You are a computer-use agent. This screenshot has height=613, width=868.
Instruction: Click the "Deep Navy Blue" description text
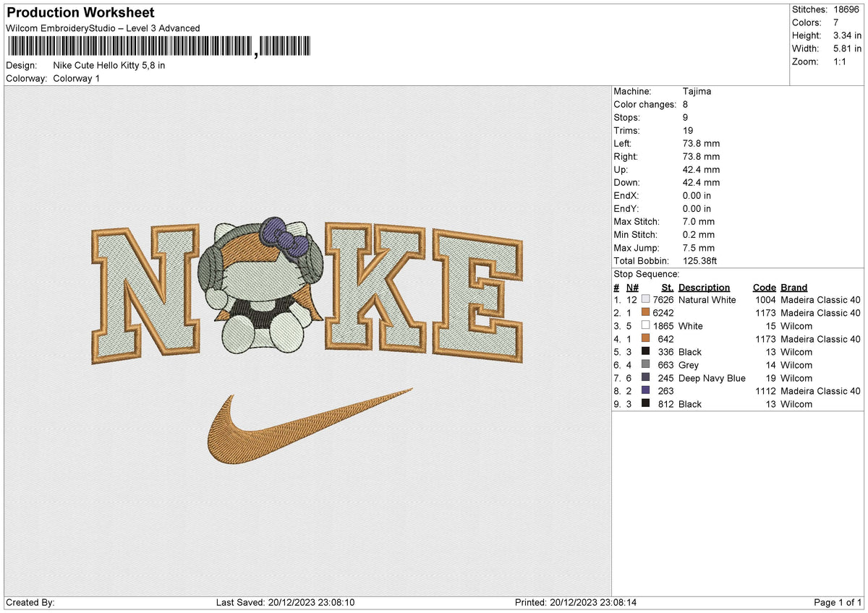[712, 378]
